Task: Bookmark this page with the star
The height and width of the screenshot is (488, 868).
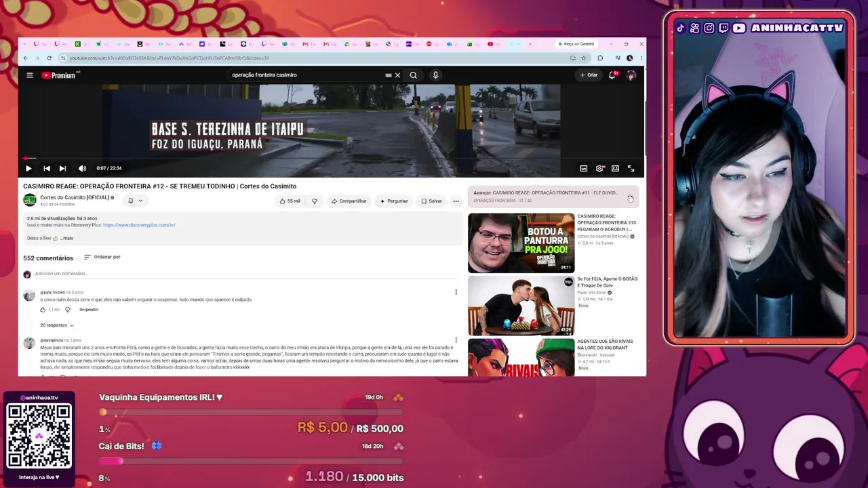Action: 583,58
